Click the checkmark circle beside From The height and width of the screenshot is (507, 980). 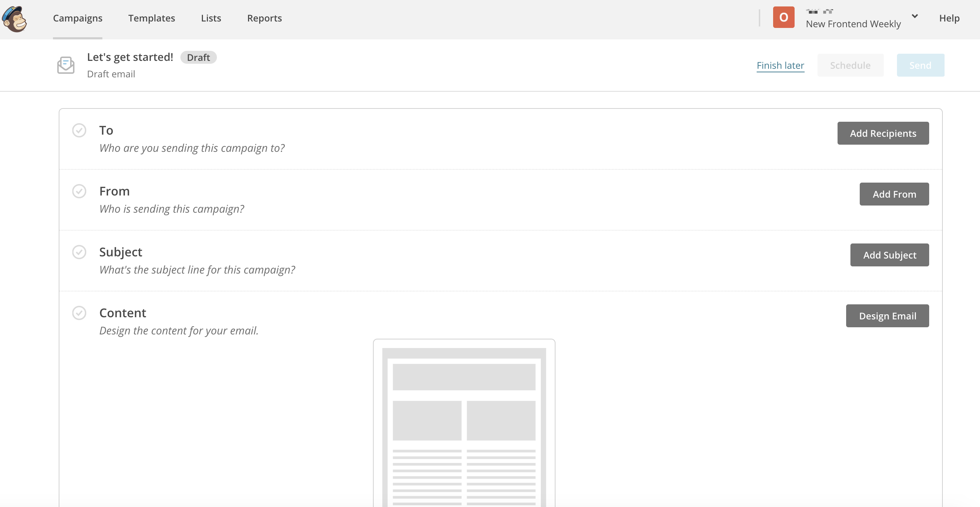[x=79, y=192]
